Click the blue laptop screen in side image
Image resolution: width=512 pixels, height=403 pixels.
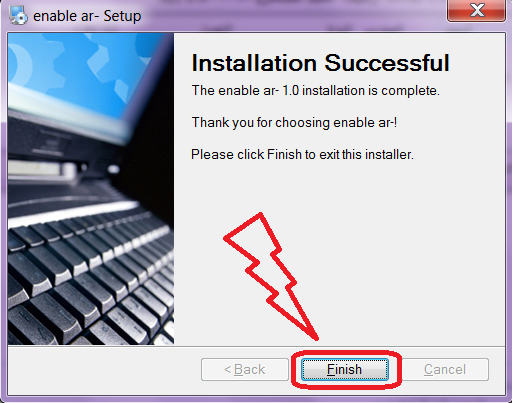click(x=80, y=73)
